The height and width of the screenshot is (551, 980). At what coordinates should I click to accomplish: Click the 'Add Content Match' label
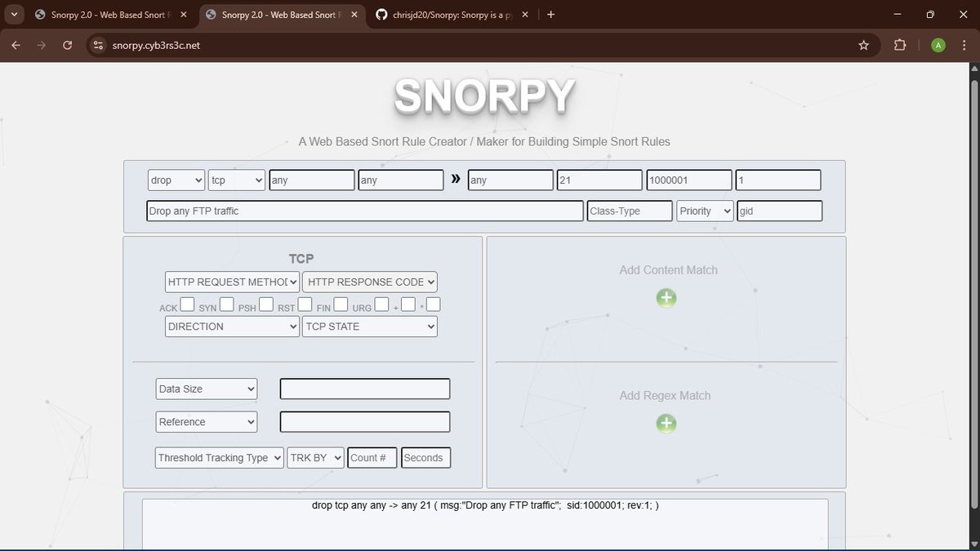click(x=668, y=270)
